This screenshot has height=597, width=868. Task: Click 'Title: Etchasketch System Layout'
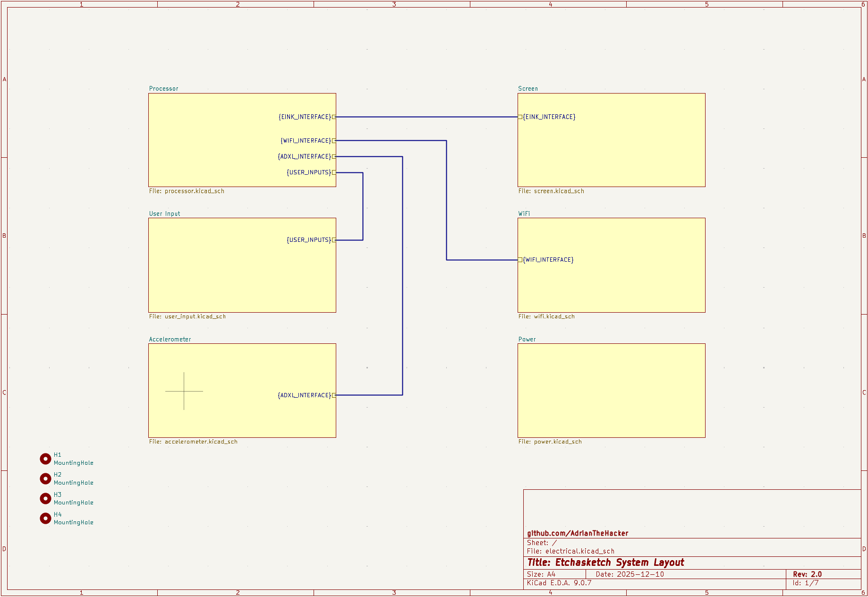[606, 563]
